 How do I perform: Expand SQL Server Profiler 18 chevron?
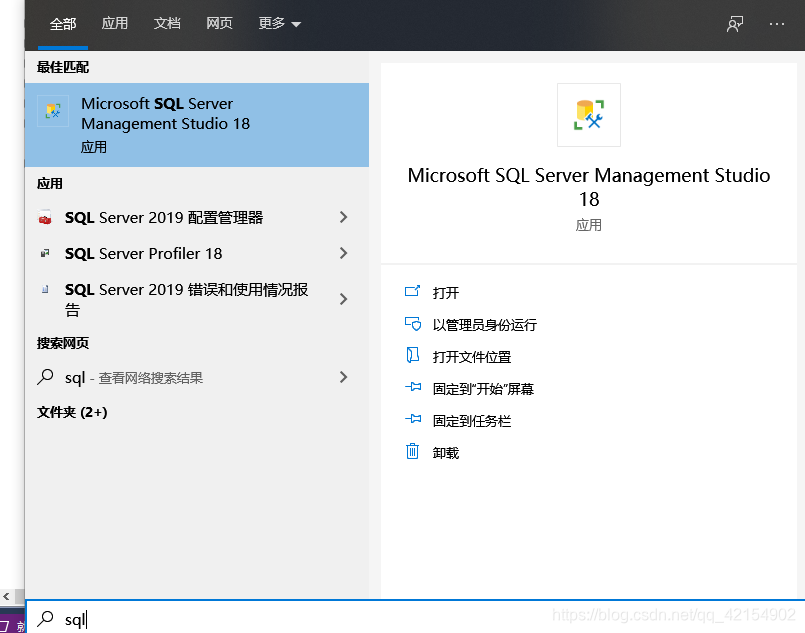coord(343,253)
